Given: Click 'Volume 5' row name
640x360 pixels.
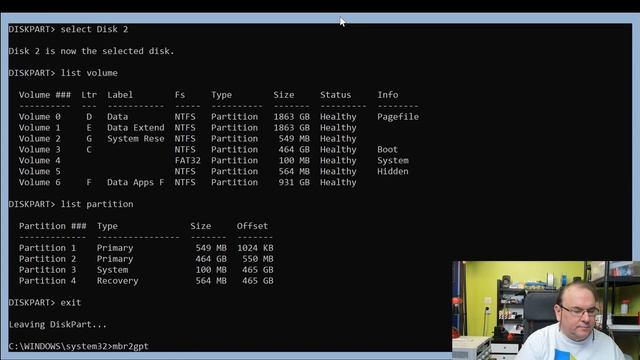Looking at the screenshot, I should [40, 171].
